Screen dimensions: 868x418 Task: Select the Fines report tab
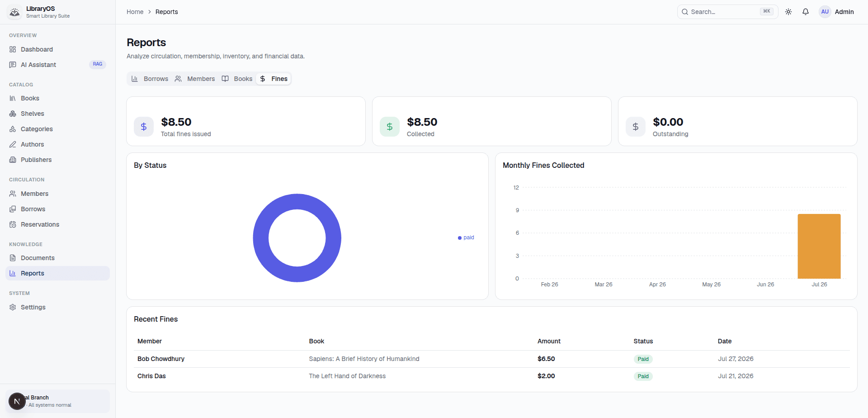274,79
